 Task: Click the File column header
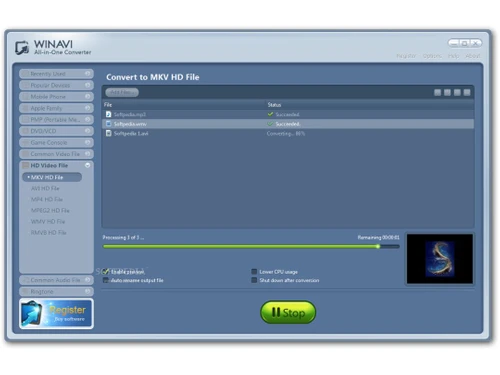click(x=108, y=105)
